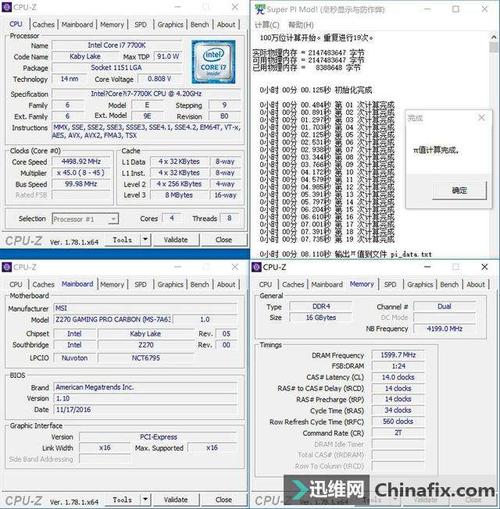Click the American Megatrends Inc. BIOS brand

[x=145, y=387]
